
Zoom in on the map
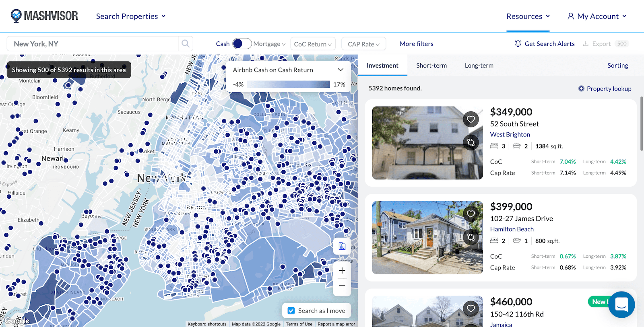coord(342,271)
